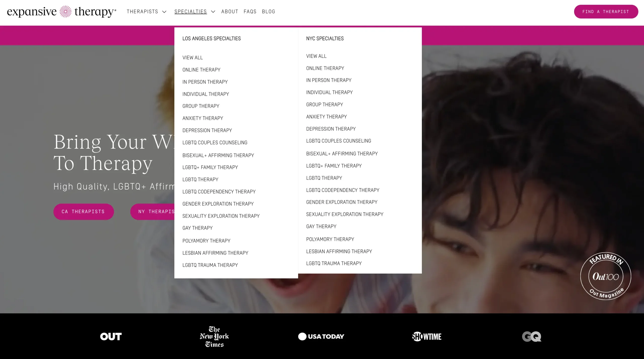Click the Out100 Featured In badge
The image size is (644, 359).
(606, 276)
